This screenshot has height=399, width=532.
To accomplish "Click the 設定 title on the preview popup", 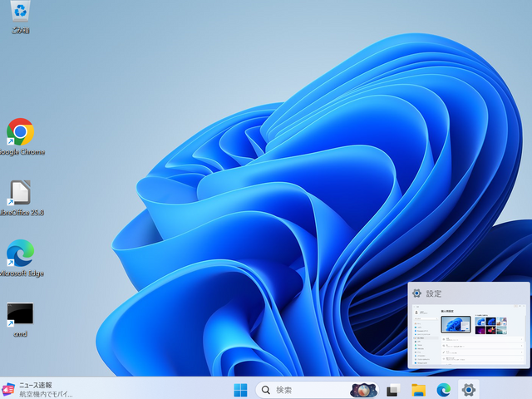I will [435, 293].
